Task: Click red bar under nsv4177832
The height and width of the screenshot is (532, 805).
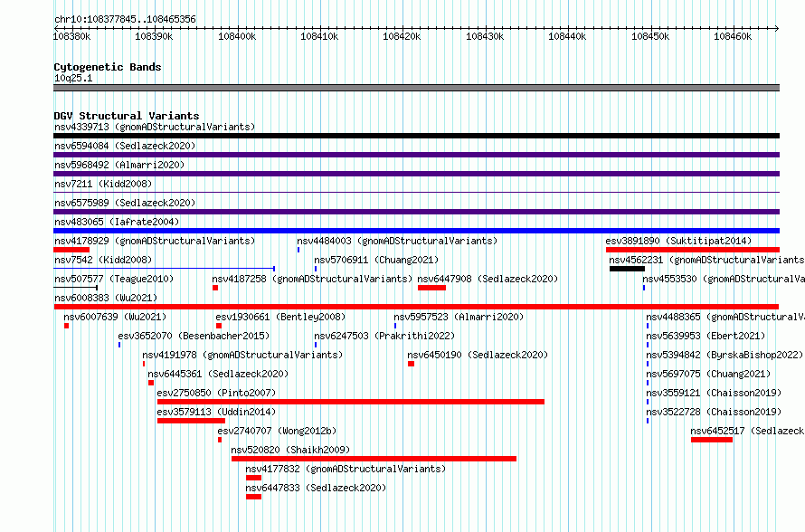Action: coord(253,478)
